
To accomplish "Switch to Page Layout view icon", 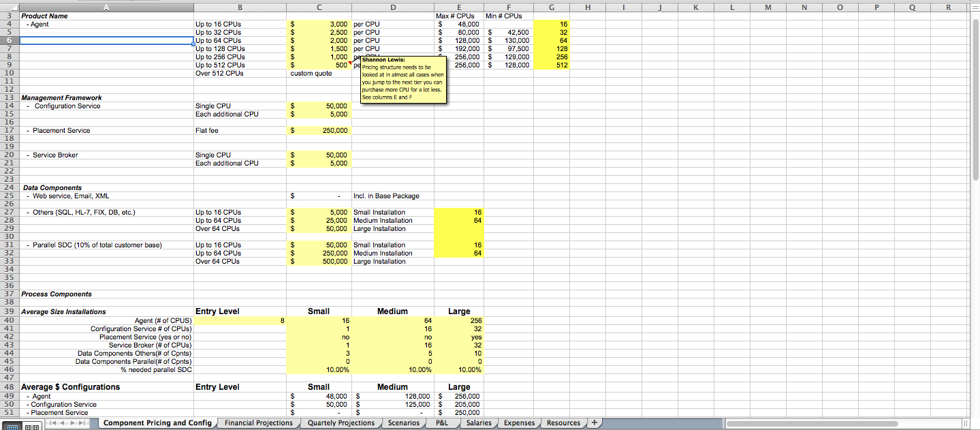I will pos(32,427).
